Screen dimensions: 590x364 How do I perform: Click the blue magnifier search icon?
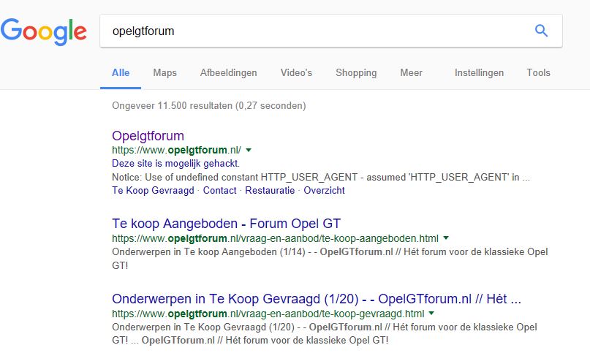(541, 31)
